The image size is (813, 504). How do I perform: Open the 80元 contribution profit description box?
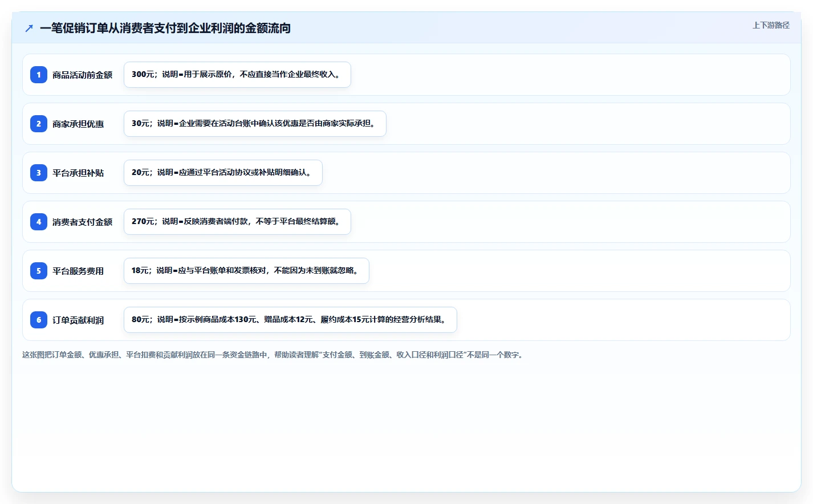point(290,320)
